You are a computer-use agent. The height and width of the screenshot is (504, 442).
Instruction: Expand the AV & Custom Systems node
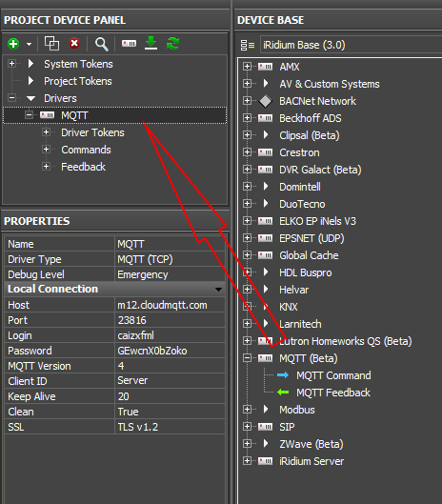247,83
